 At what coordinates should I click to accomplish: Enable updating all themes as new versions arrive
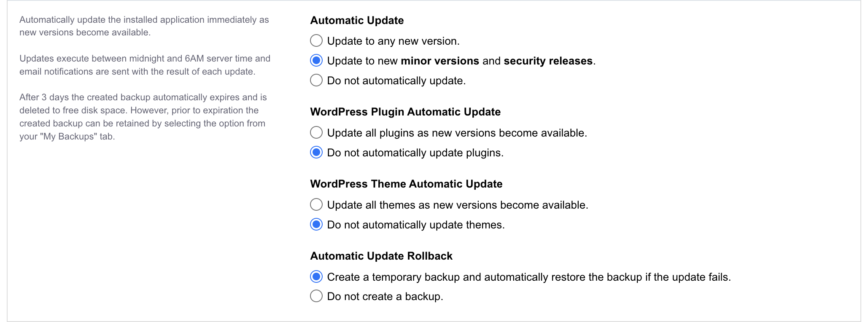(x=316, y=204)
